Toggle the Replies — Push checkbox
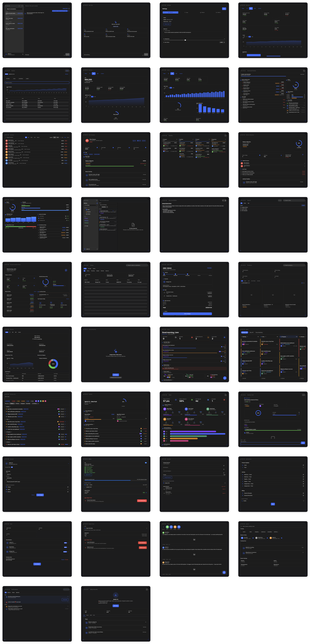 pos(303,481)
